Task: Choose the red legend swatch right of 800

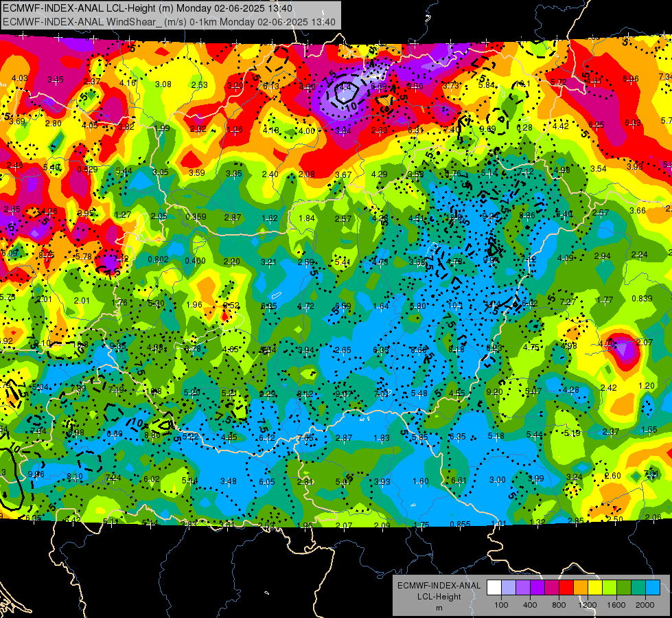Action: click(x=566, y=588)
